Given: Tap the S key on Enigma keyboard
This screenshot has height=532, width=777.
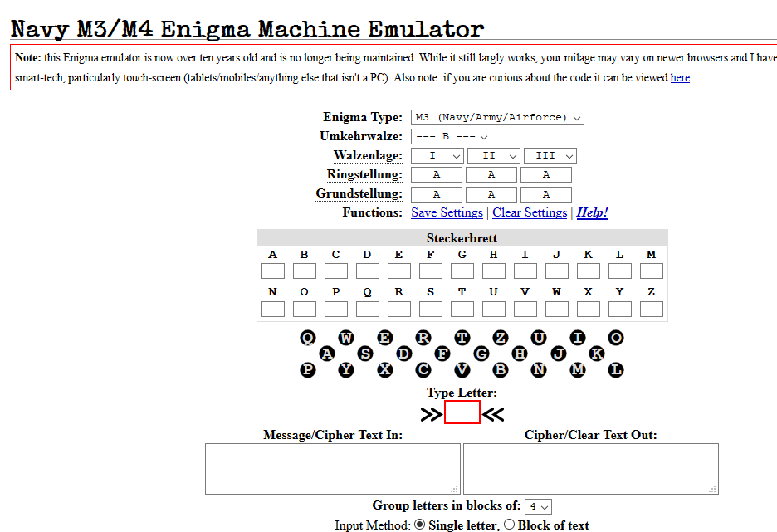Looking at the screenshot, I should [366, 354].
